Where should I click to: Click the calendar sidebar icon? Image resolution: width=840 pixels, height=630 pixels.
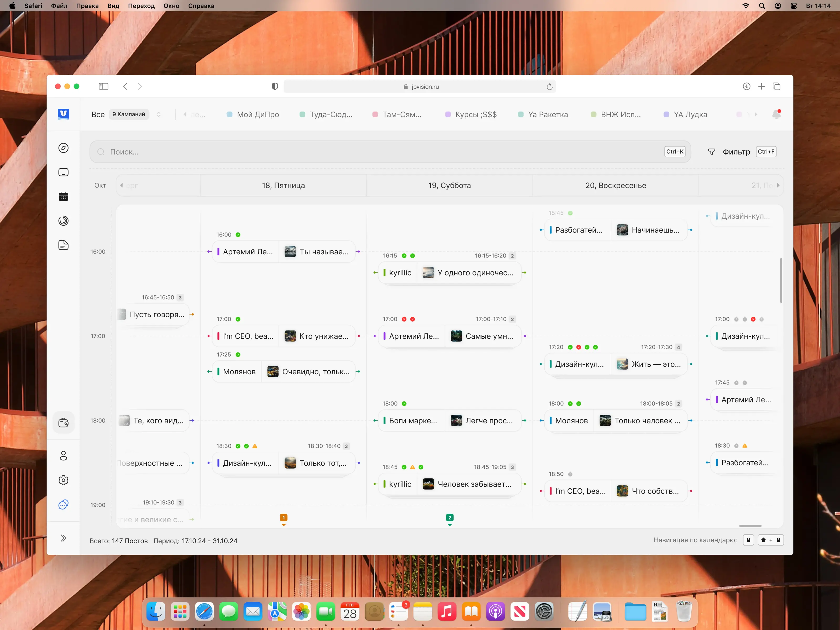click(64, 196)
